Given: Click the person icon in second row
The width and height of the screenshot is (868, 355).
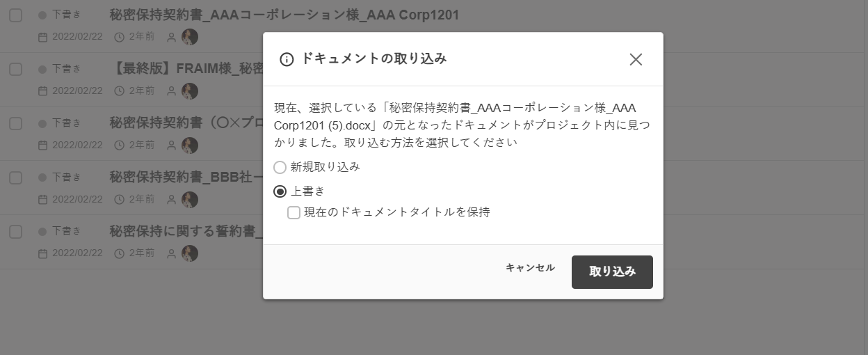Looking at the screenshot, I should tap(171, 91).
